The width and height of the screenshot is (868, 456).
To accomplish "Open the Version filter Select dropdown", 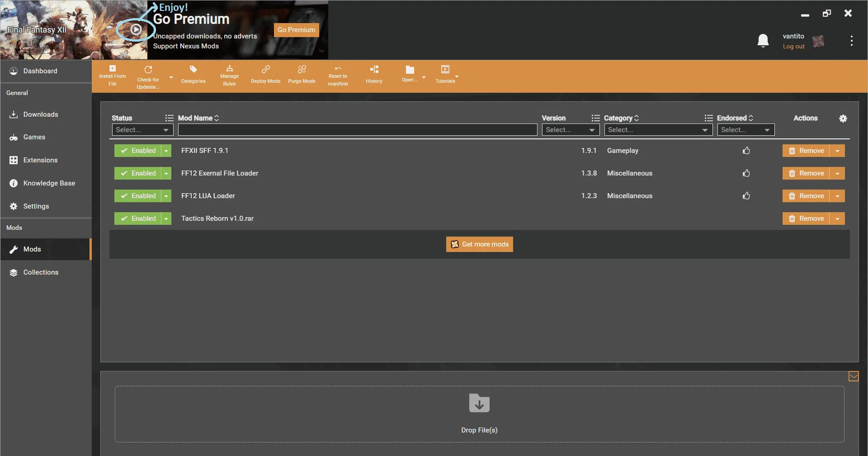I will pos(571,130).
